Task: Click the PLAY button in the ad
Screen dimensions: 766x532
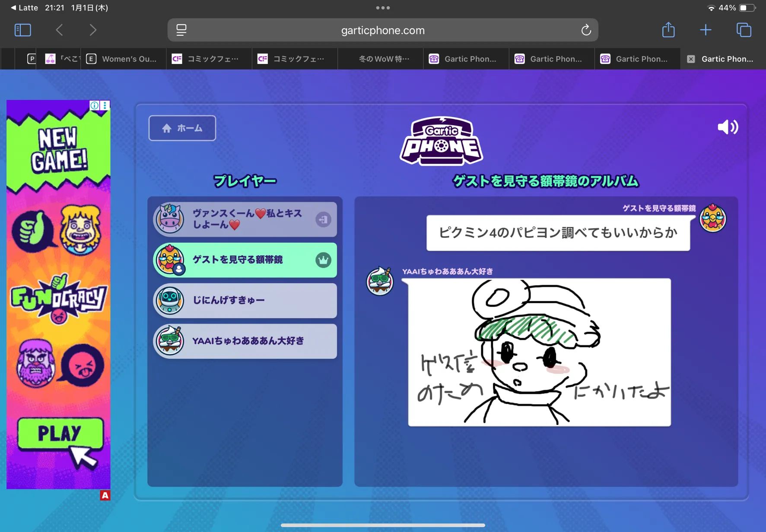Action: point(60,434)
